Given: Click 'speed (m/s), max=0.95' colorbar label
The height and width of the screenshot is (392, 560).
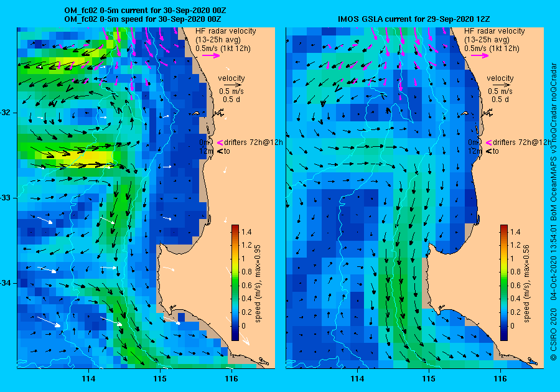Looking at the screenshot, I should (x=258, y=284).
